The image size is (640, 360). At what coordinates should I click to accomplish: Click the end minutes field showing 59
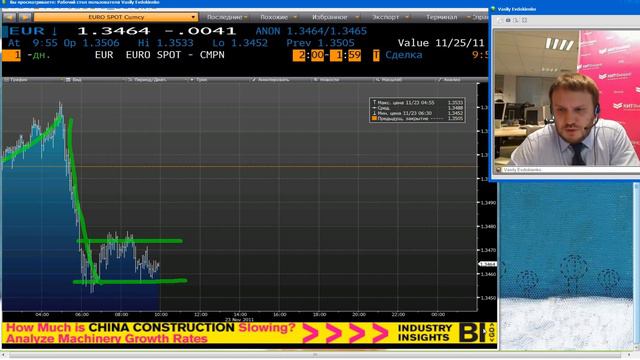tap(354, 55)
